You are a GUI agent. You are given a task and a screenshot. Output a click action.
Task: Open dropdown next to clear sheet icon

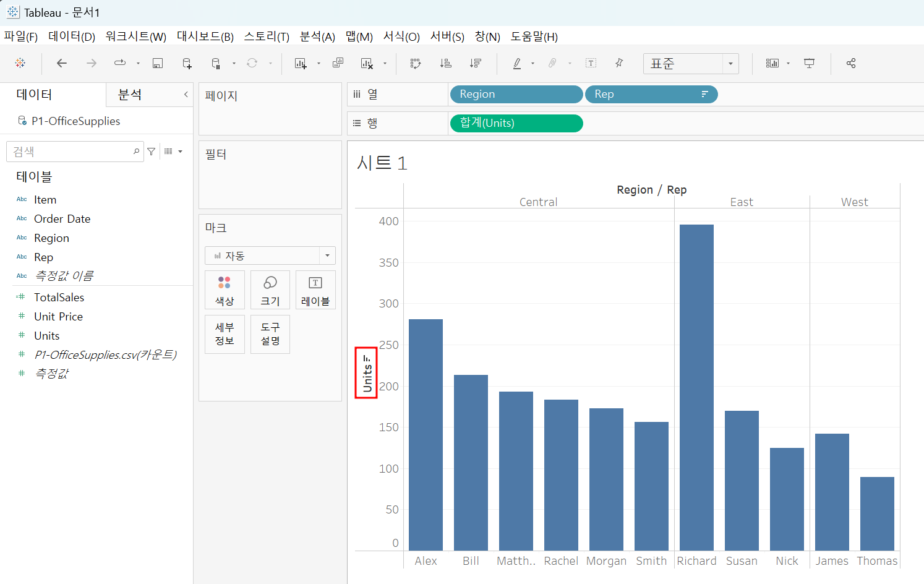pos(385,63)
